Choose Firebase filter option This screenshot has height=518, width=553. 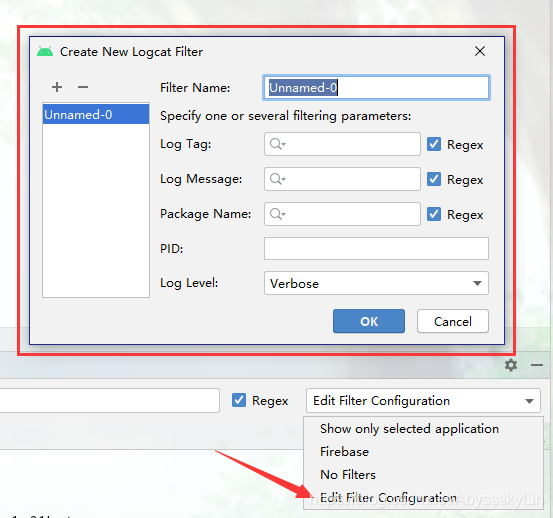coord(423,452)
